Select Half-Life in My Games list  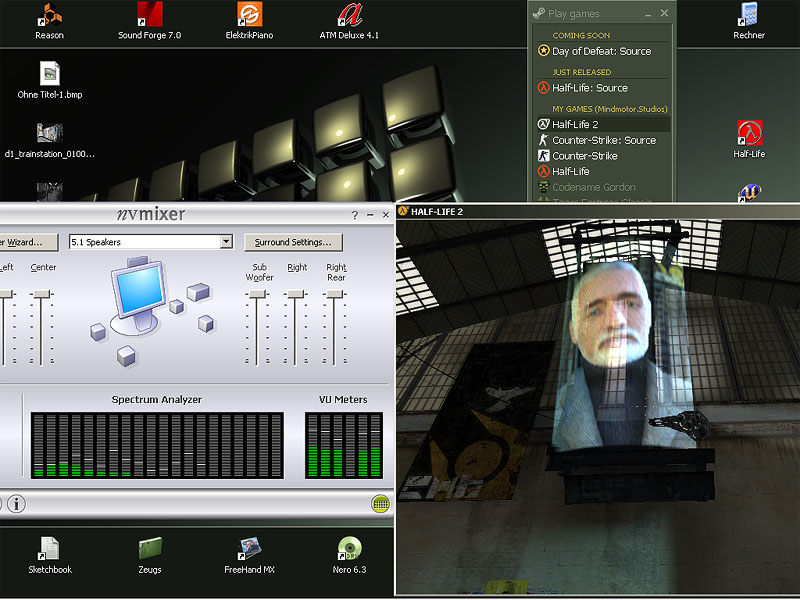tap(603, 171)
